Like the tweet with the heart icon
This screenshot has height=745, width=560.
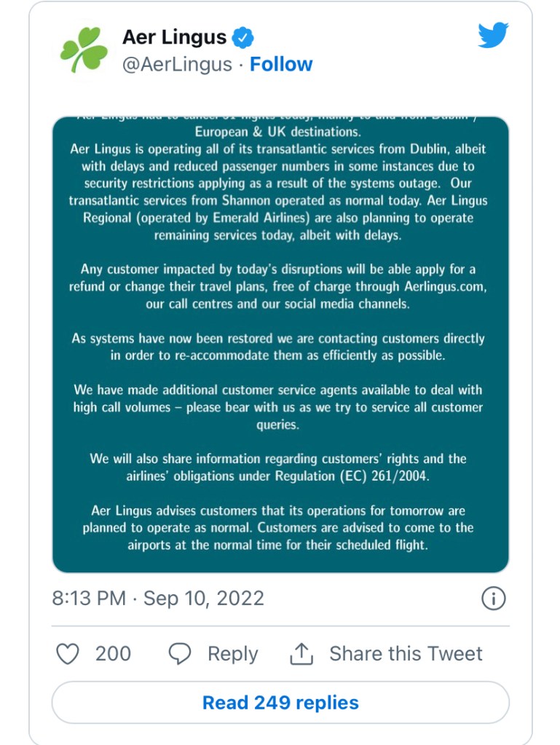[68, 654]
